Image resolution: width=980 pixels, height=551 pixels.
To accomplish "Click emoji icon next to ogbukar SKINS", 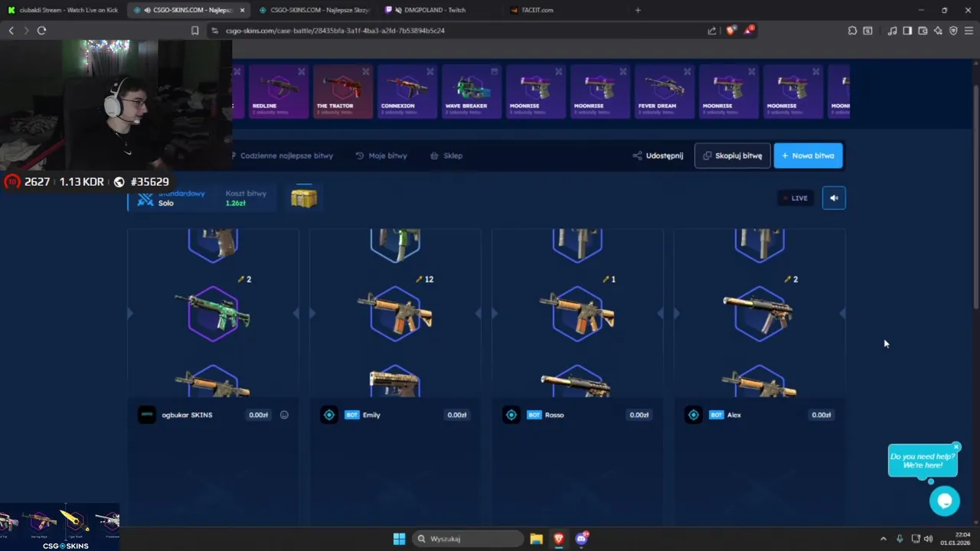I will 284,415.
